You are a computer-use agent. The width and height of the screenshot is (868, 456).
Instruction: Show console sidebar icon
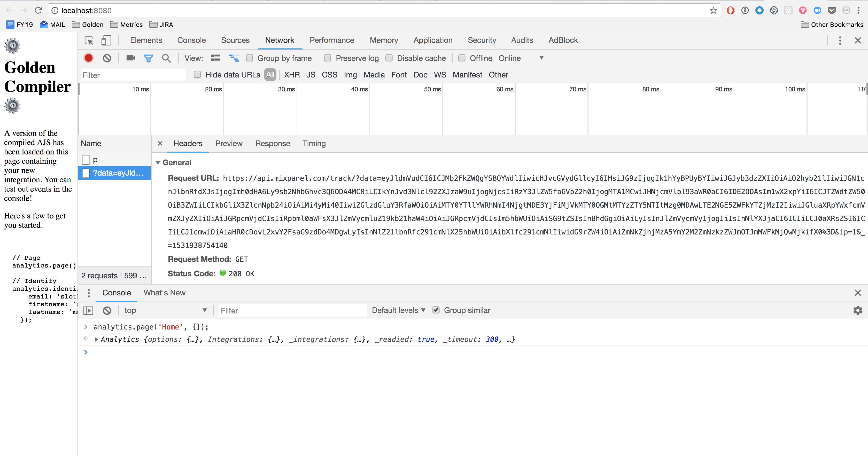(88, 310)
